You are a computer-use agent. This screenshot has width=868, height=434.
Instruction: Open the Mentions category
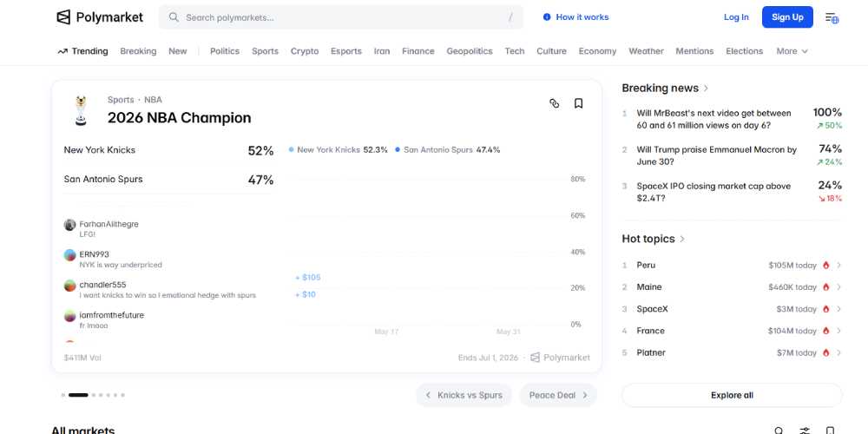pyautogui.click(x=694, y=51)
